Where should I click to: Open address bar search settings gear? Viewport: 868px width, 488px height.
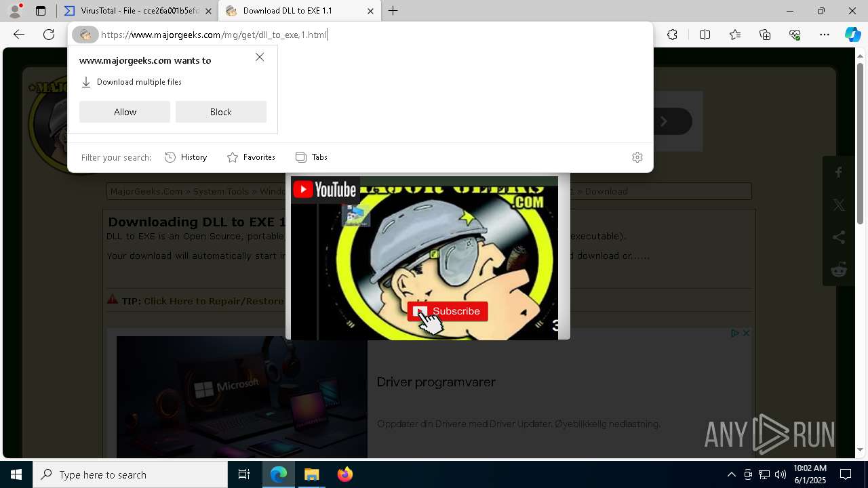[x=637, y=157]
